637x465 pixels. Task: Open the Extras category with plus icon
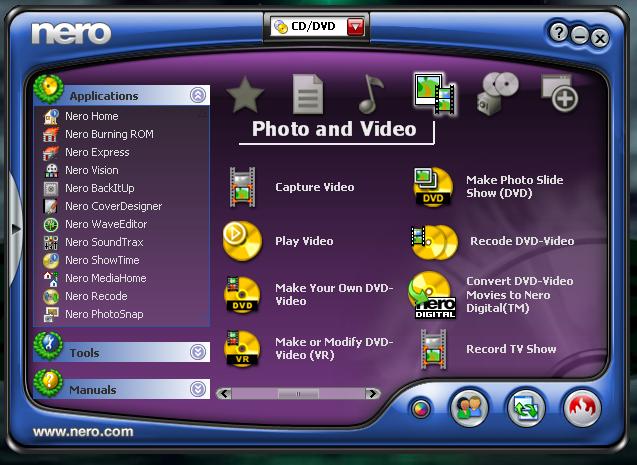(x=559, y=93)
